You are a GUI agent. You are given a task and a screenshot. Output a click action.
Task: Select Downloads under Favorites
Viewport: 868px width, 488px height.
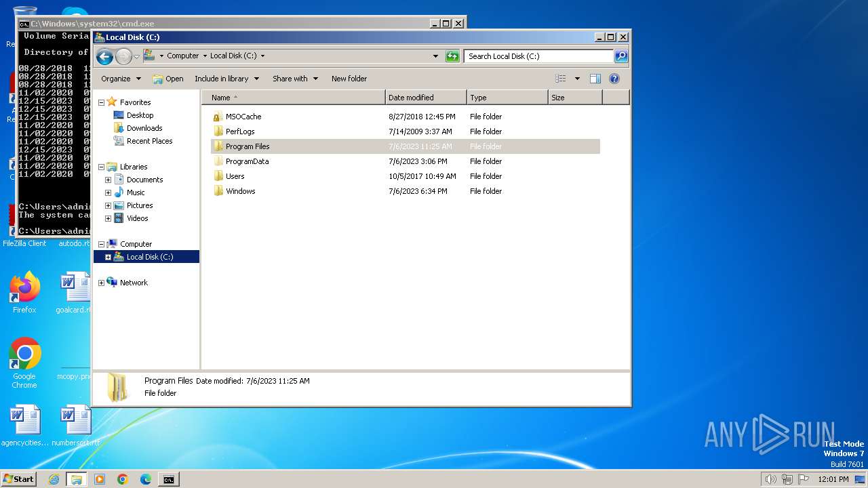coord(144,128)
